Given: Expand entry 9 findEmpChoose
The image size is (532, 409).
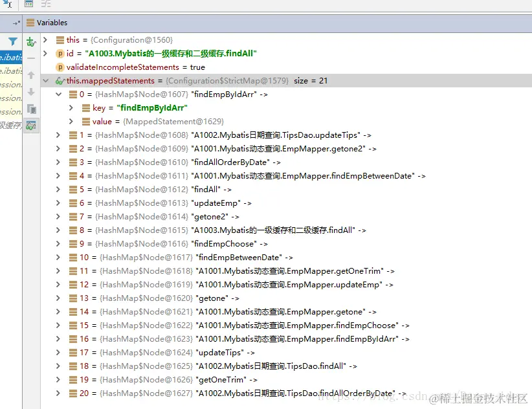Looking at the screenshot, I should click(58, 243).
